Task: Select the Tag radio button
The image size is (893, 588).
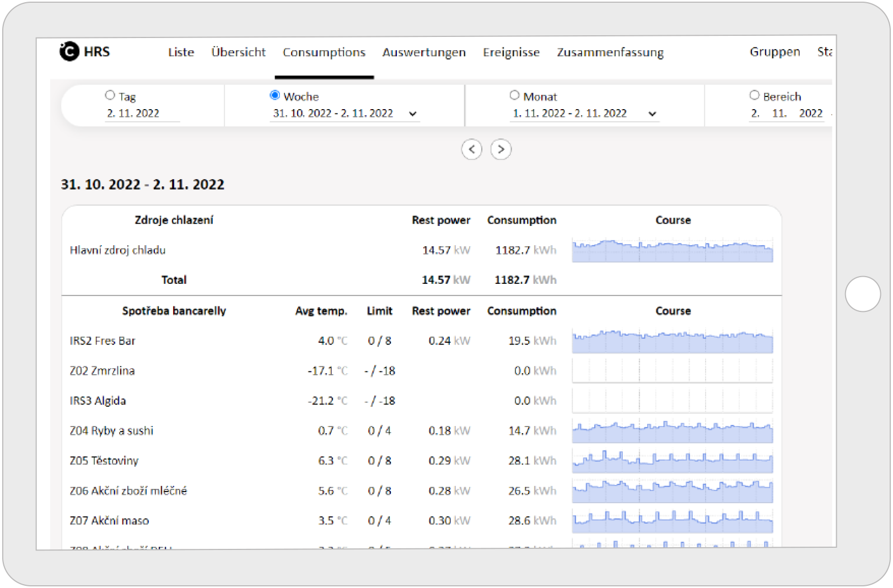Action: (x=110, y=95)
